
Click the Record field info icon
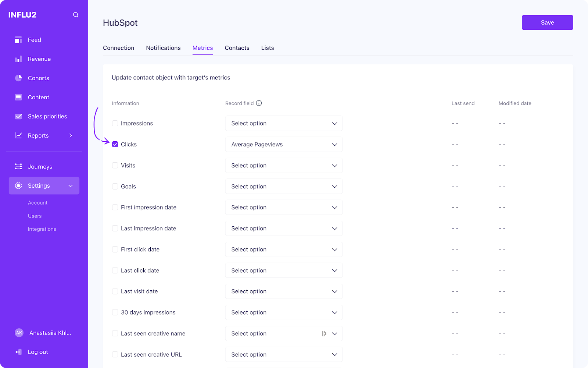(x=259, y=103)
